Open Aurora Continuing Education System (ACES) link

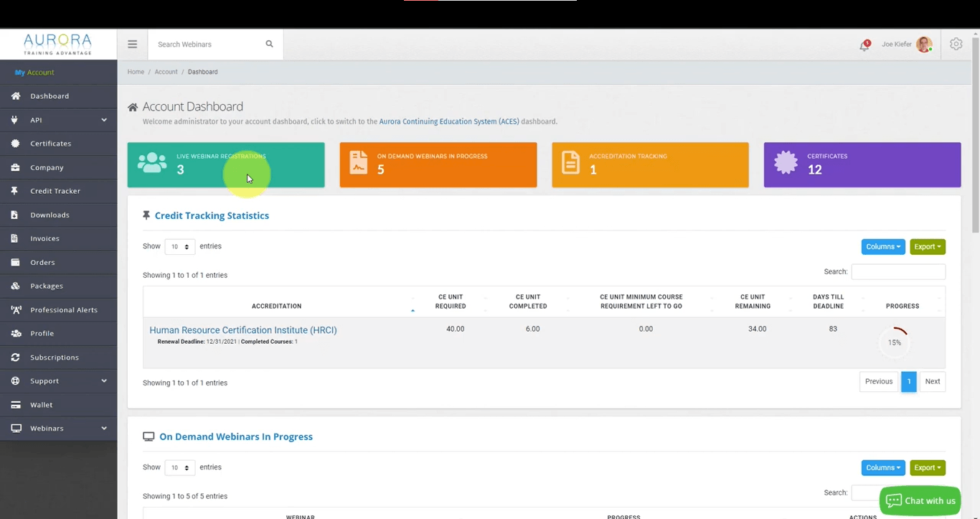coord(449,122)
